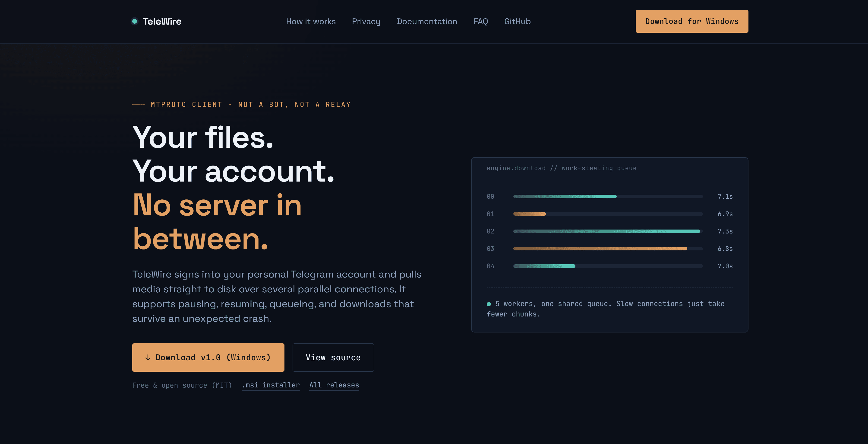The height and width of the screenshot is (444, 868).
Task: Click the Download v1.0 (Windows) button
Action: (208, 357)
